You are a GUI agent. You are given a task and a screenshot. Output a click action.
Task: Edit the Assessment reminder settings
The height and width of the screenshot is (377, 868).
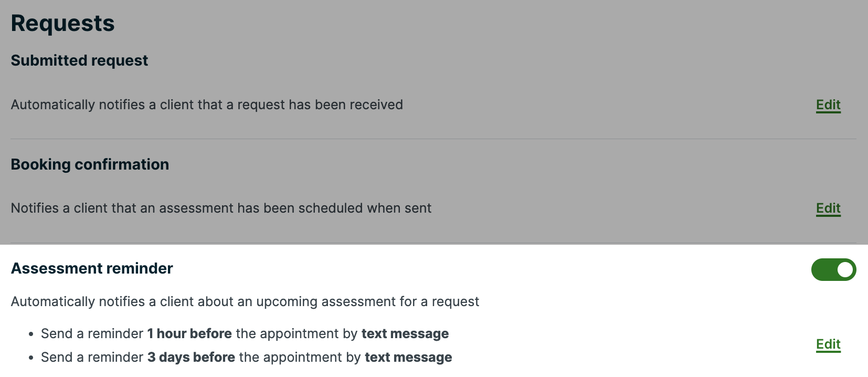[827, 344]
